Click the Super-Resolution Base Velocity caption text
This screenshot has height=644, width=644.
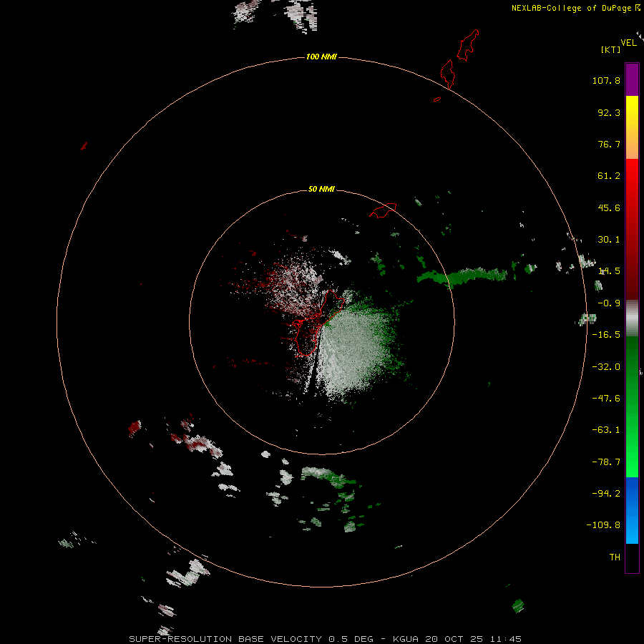point(326,639)
